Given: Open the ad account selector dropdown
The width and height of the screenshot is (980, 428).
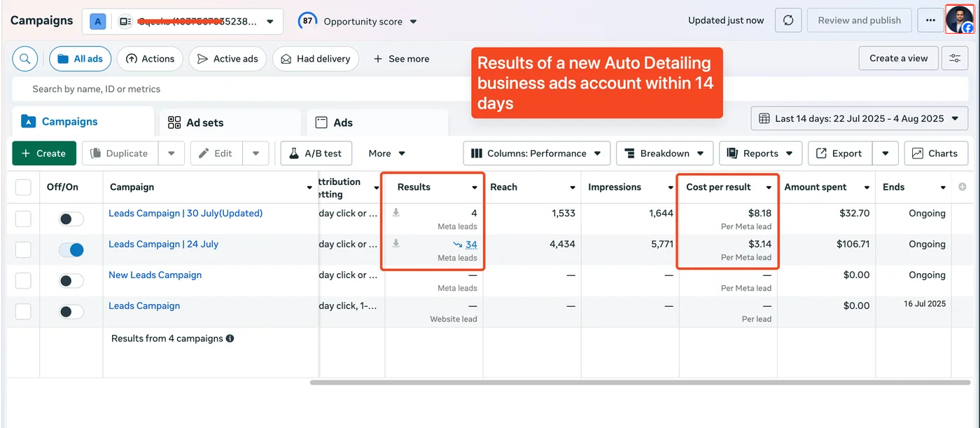Looking at the screenshot, I should click(183, 22).
